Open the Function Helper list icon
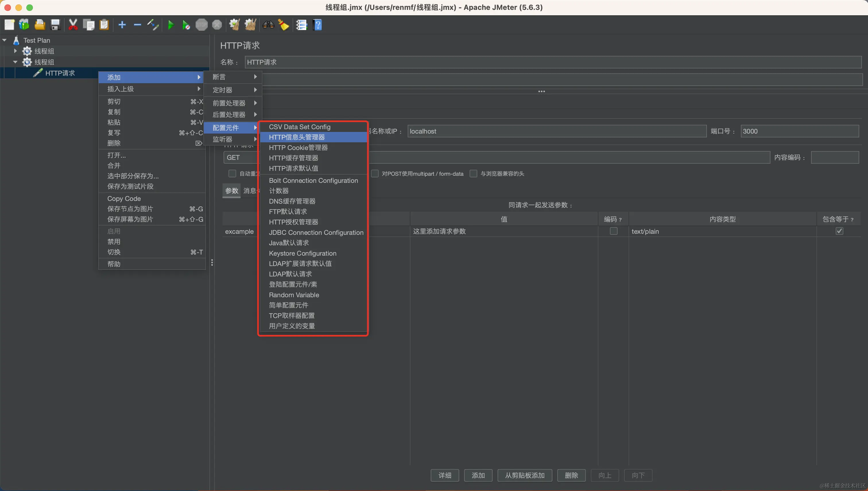Image resolution: width=868 pixels, height=491 pixels. tap(301, 25)
